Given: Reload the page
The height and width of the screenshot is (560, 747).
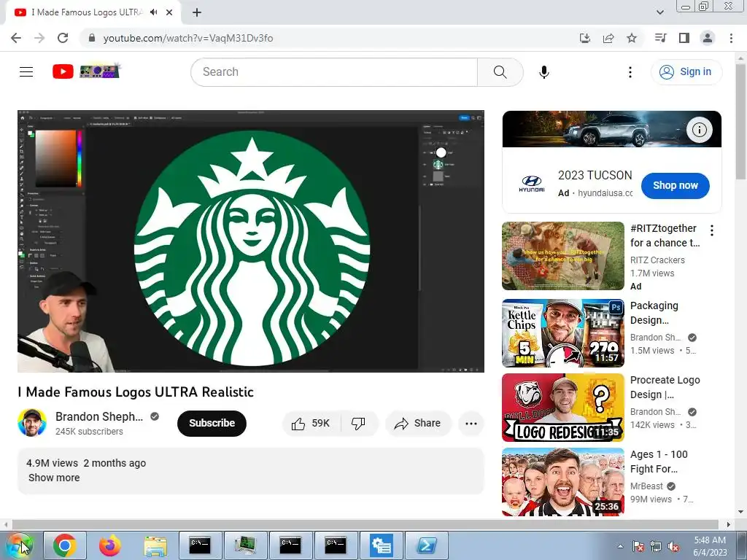Looking at the screenshot, I should coord(63,38).
